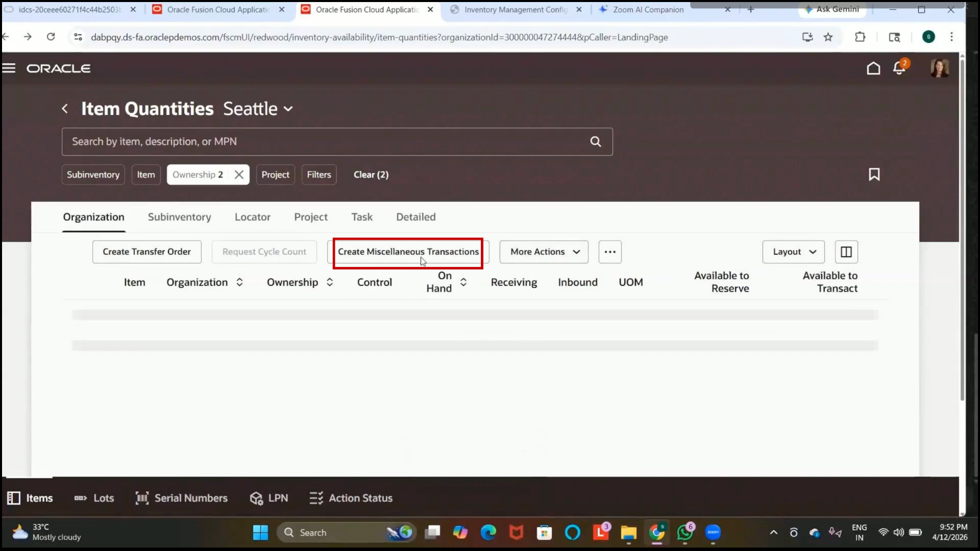Reload the browser page
980x551 pixels.
tap(51, 37)
